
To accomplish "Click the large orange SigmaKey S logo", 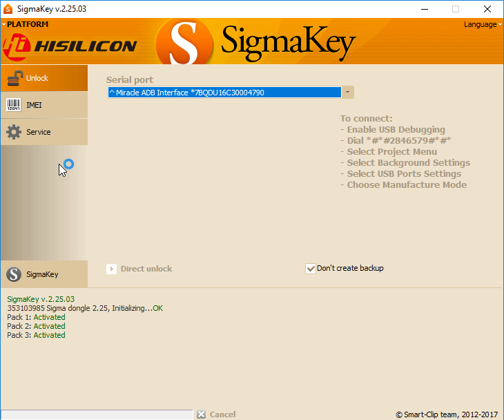I will point(184,42).
